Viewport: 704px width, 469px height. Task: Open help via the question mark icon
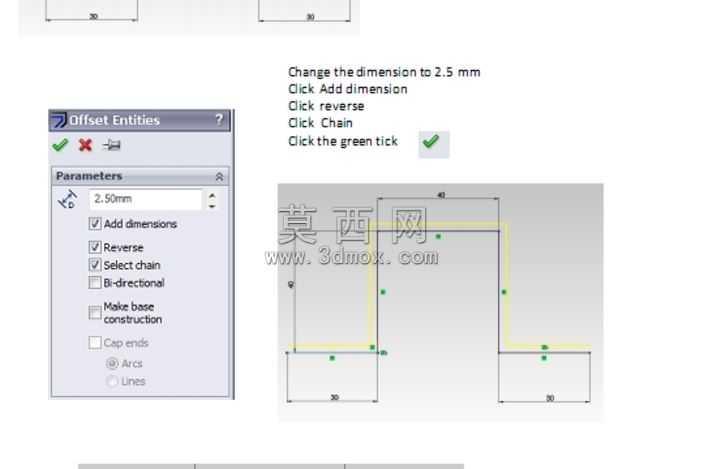click(219, 119)
